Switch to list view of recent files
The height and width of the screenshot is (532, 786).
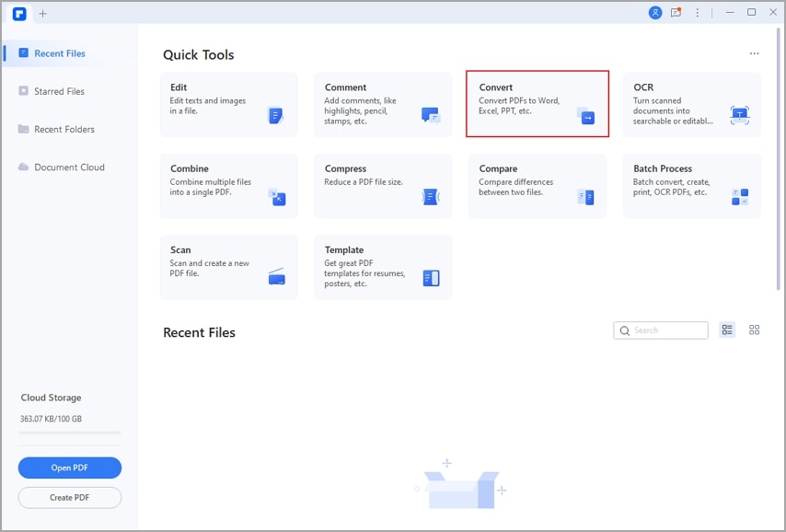coord(727,330)
